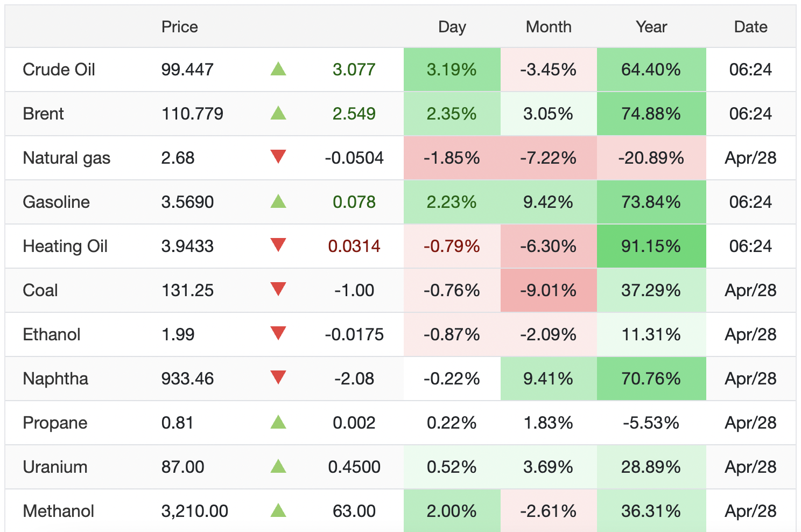Open the Crude Oil commodity link
The height and width of the screenshot is (532, 801).
click(59, 69)
